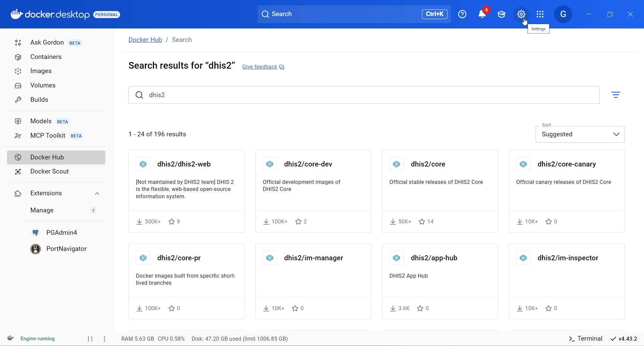The image size is (644, 346).
Task: Click the dhis2/core-pr card logo icon
Action: [143, 258]
